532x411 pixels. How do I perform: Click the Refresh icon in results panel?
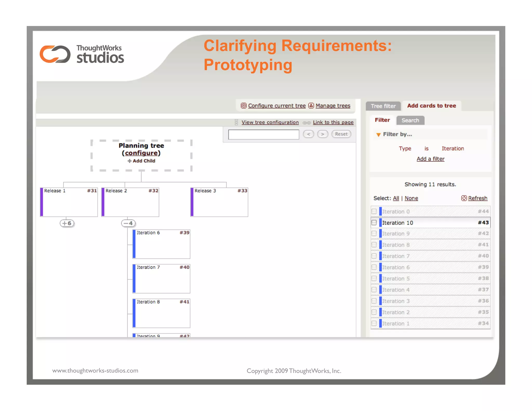(x=464, y=198)
